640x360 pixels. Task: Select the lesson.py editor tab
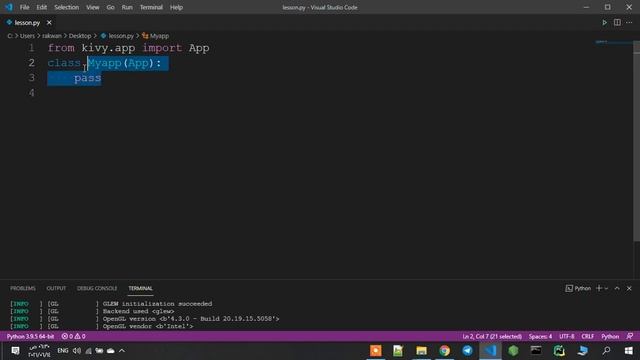(27, 23)
